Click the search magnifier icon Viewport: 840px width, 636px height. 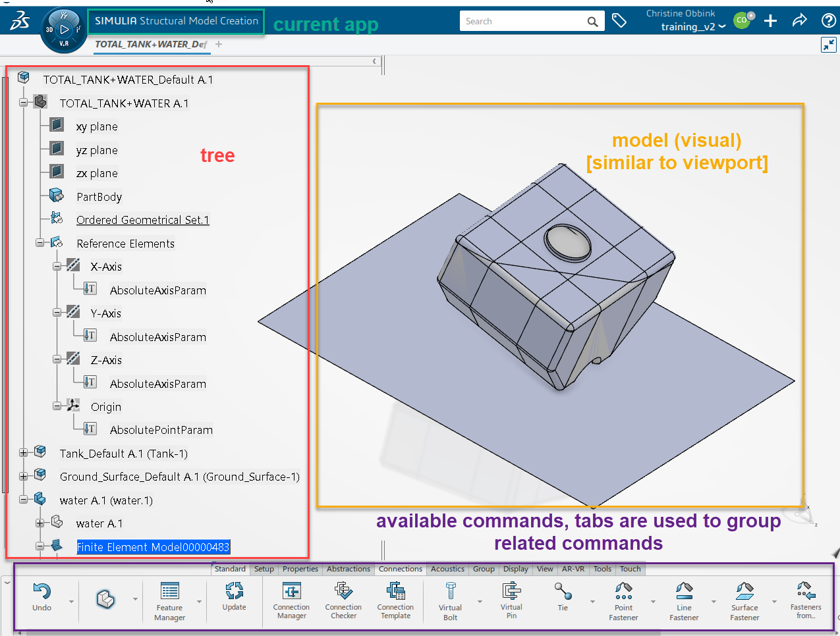[x=593, y=22]
